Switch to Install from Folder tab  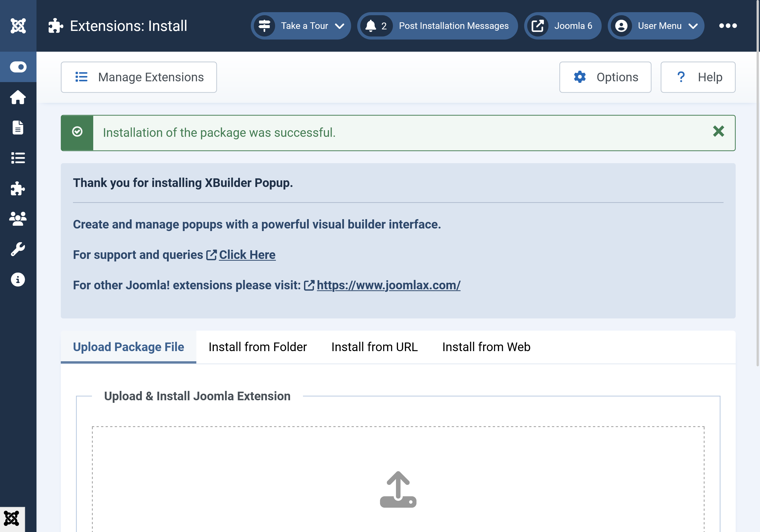click(x=258, y=347)
